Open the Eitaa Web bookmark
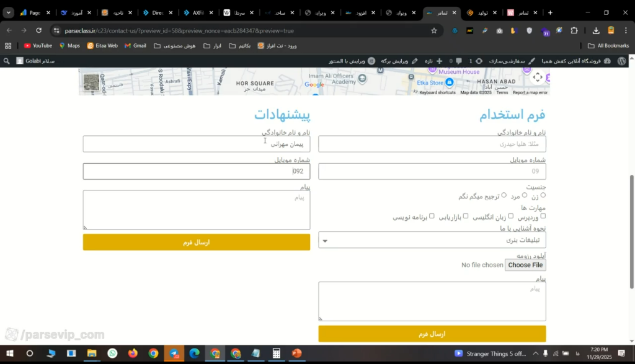 [102, 46]
